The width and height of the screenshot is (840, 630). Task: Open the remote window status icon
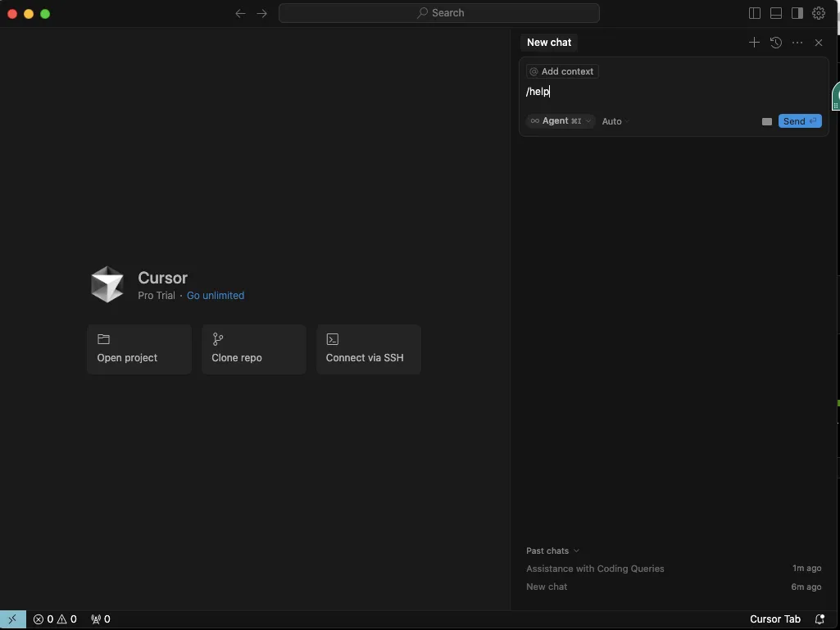click(13, 619)
